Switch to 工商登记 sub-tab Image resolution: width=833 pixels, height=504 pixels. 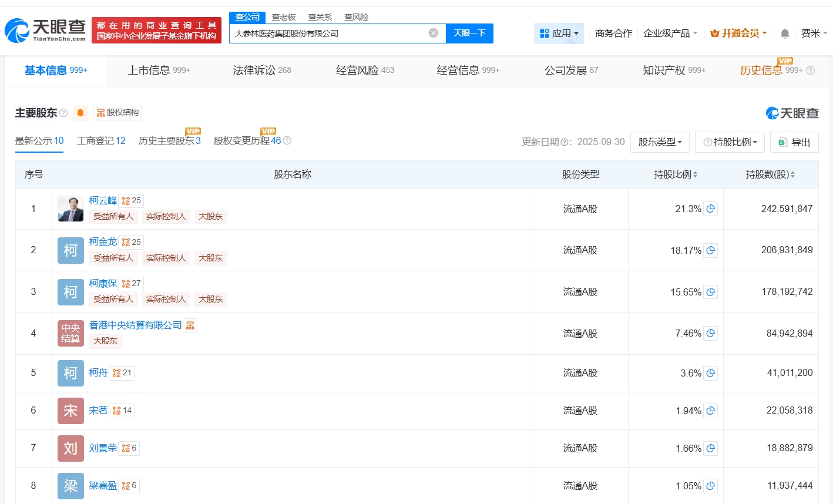(101, 141)
